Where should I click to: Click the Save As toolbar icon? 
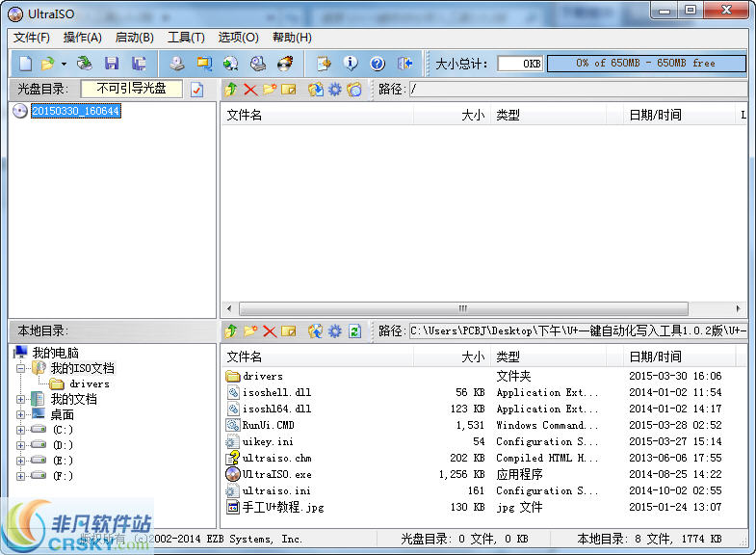139,64
